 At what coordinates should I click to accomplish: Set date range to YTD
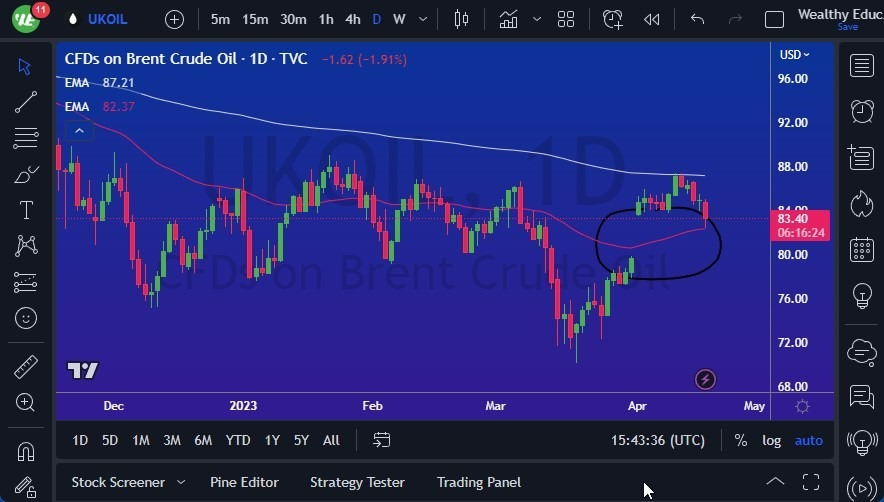pos(238,441)
